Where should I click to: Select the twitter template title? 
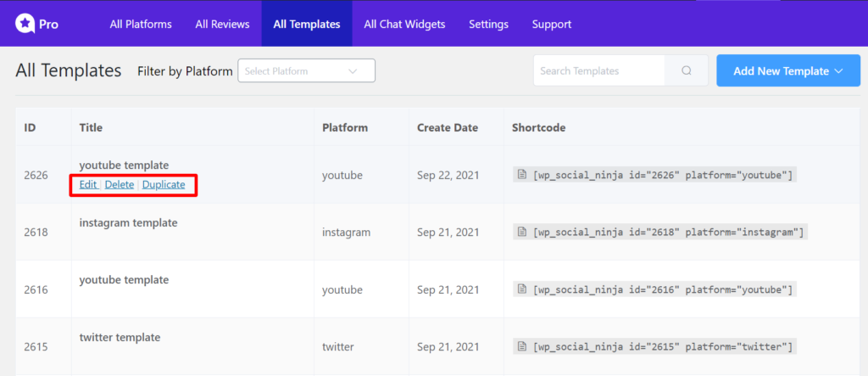120,337
